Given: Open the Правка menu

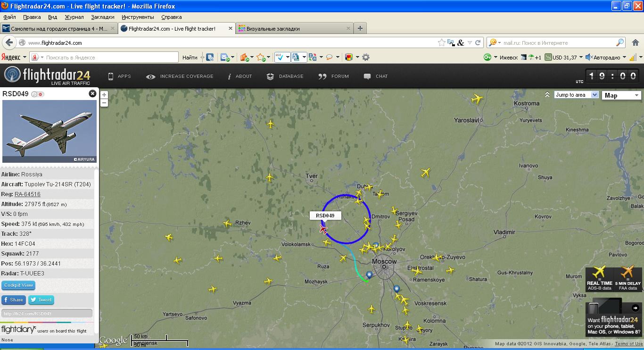Looking at the screenshot, I should pos(32,17).
